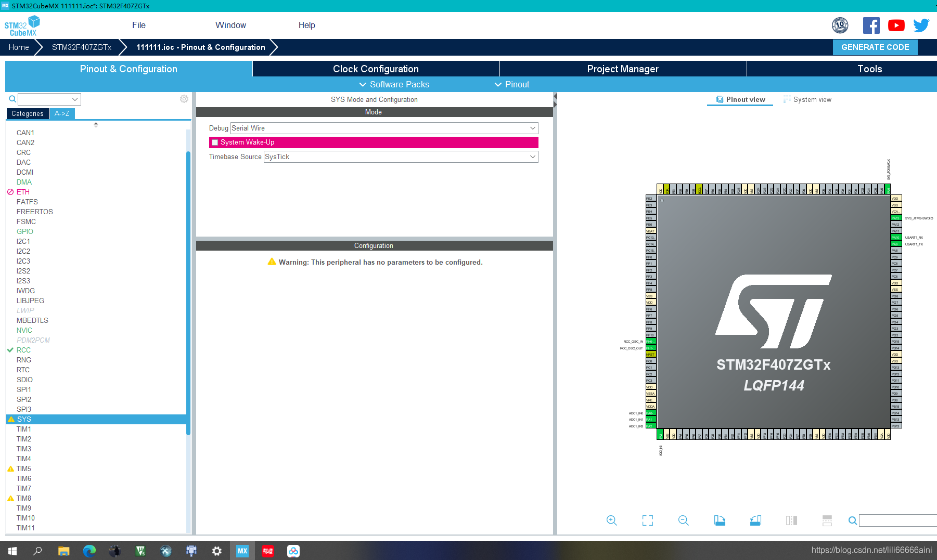Click the TIM5 warning icon
The height and width of the screenshot is (560, 937).
click(x=10, y=468)
